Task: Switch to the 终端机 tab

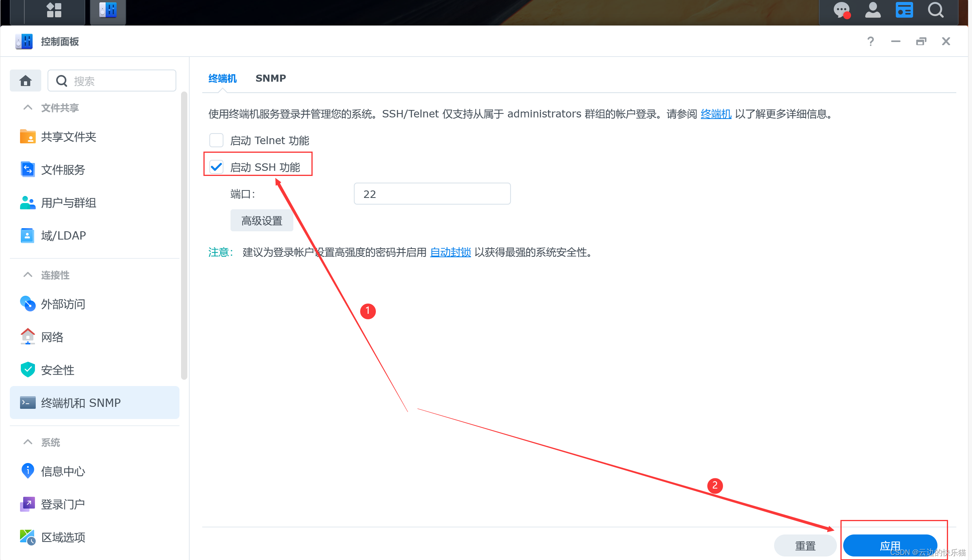Action: click(222, 79)
